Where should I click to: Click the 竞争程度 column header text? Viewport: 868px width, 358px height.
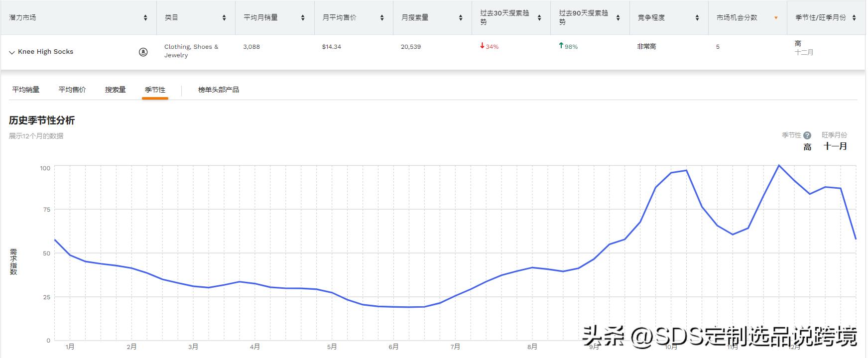pyautogui.click(x=651, y=17)
